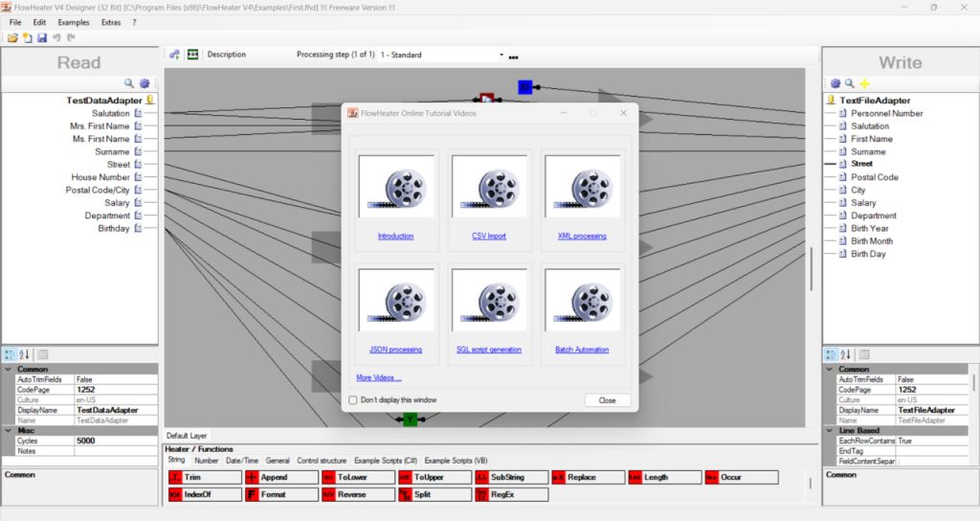Add the Replace string heater
This screenshot has height=521, width=980.
589,477
